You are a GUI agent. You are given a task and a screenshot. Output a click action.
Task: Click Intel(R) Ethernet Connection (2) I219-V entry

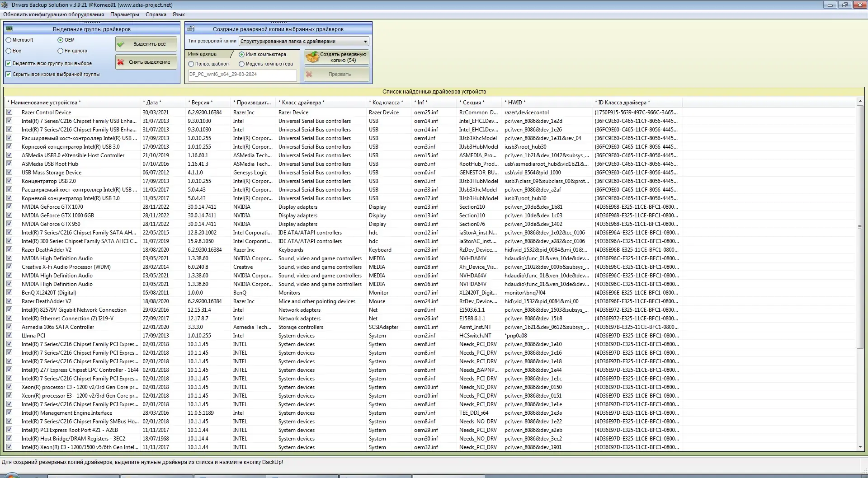pos(67,318)
